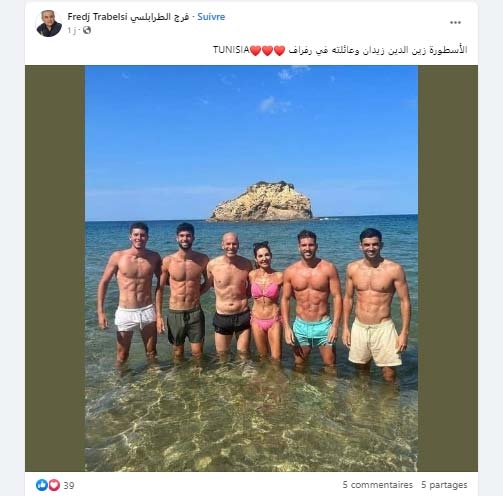Viewport: 503px width, 496px height.
Task: Open Fredj Trabelsi's profile picture avatar
Action: pyautogui.click(x=49, y=23)
